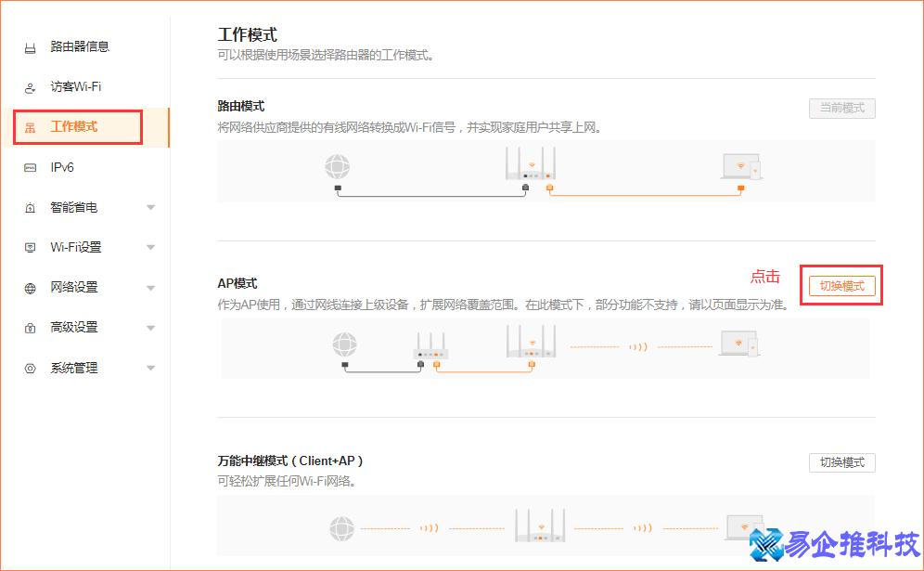Click 切换模式 to switch to AP mode
Image resolution: width=924 pixels, height=571 pixels.
coord(841,286)
